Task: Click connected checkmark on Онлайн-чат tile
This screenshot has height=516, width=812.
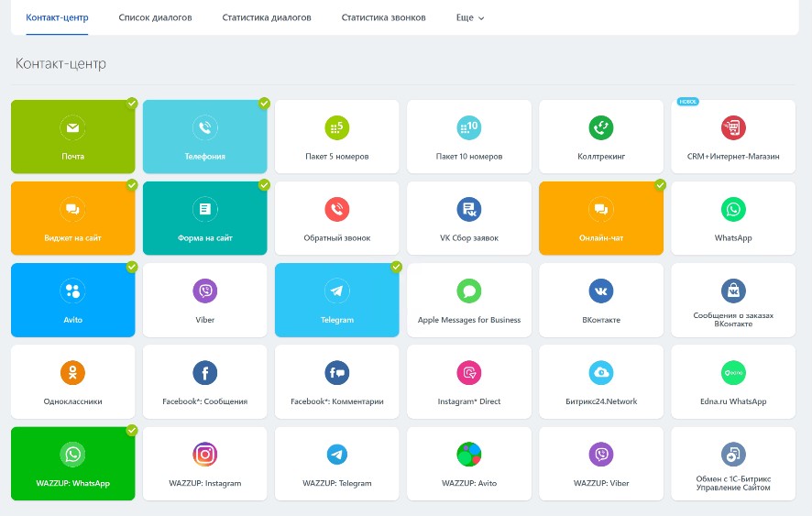Action: [660, 185]
